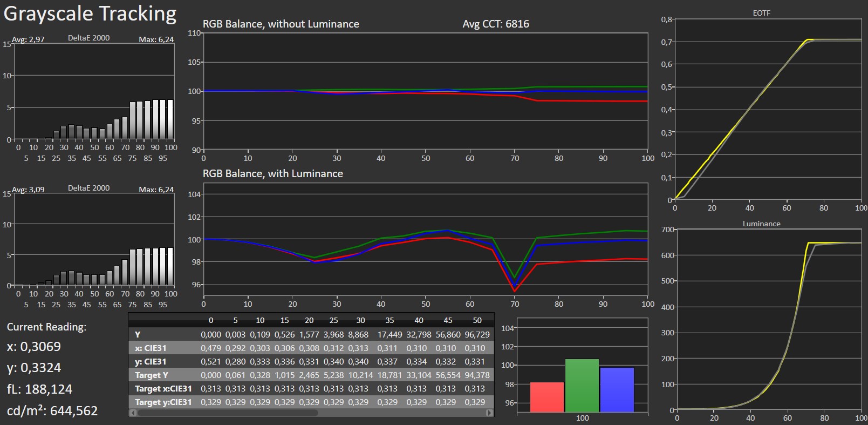This screenshot has height=425, width=868.
Task: Click the Grayscale Tracking title
Action: click(x=90, y=14)
